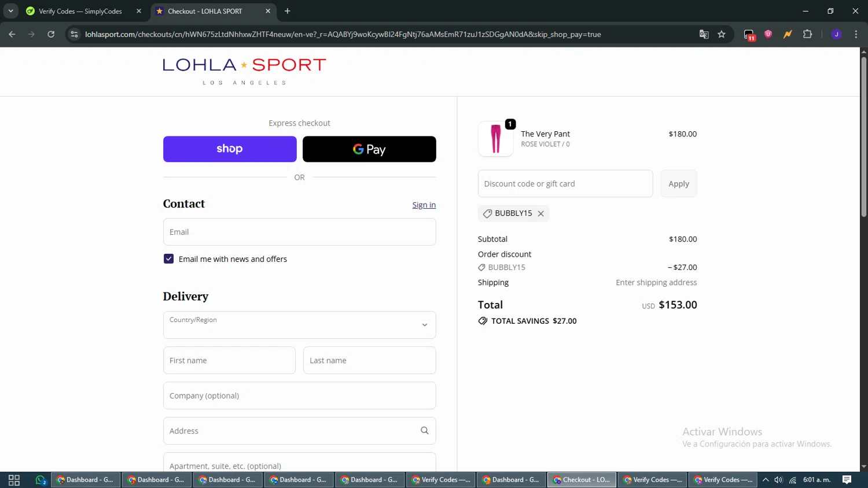Click the Apply discount button

679,183
